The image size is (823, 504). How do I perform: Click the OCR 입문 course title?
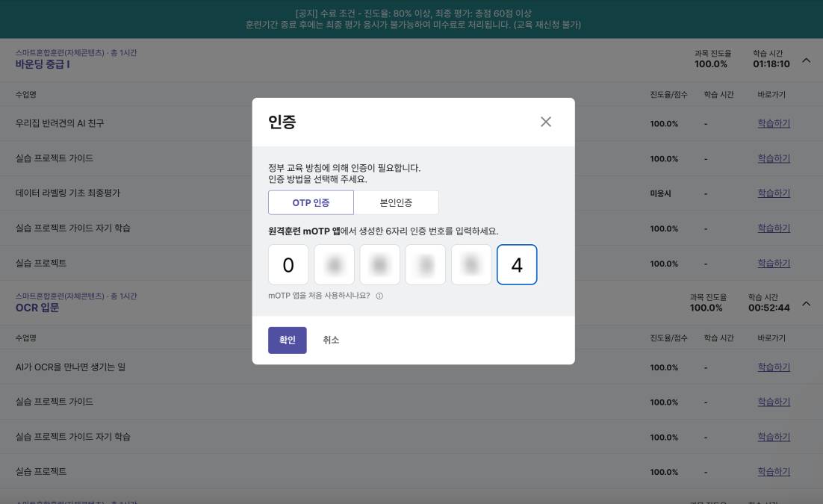pos(37,308)
